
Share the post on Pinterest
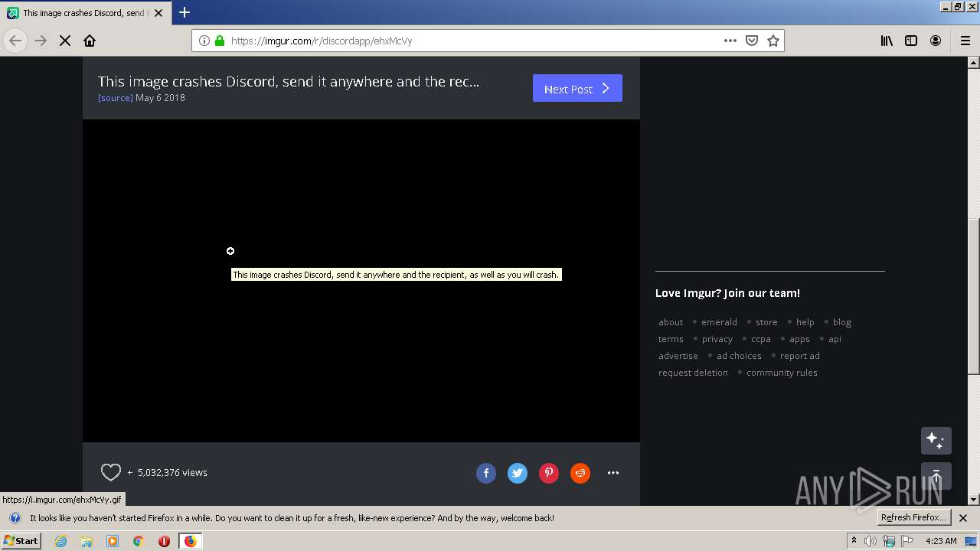[549, 473]
